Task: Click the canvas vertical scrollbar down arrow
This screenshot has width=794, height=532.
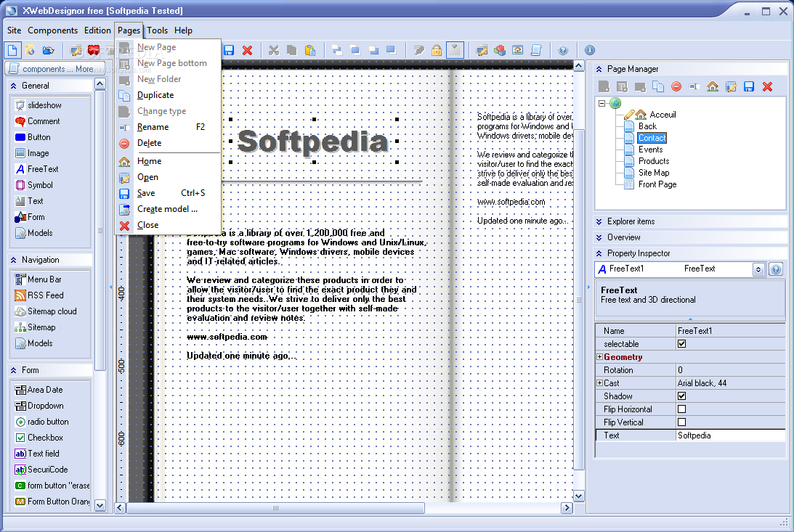Action: 578,496
